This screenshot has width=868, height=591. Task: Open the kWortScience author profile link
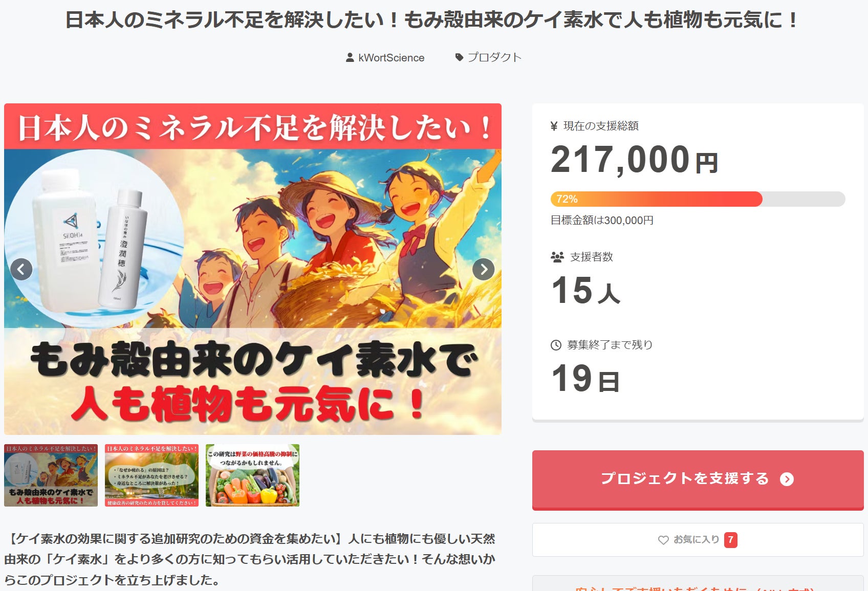point(391,58)
